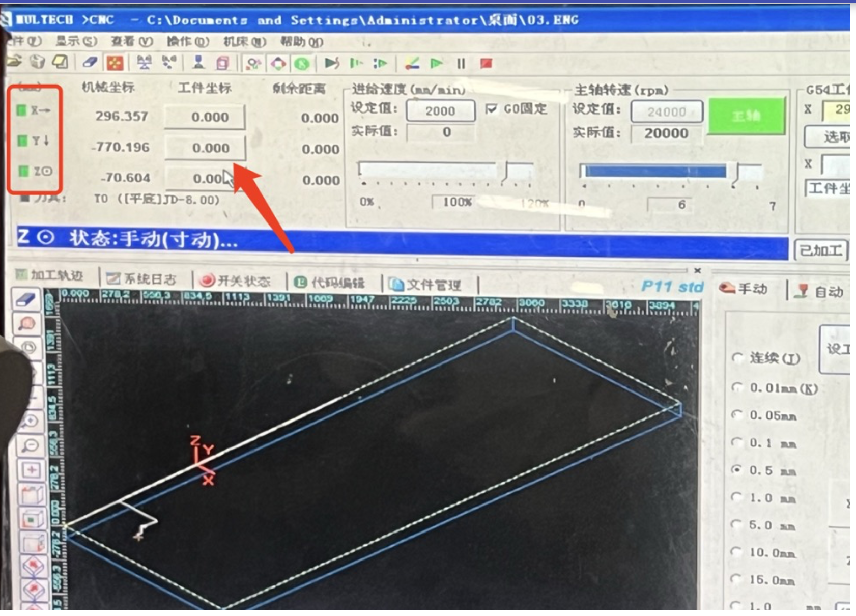The width and height of the screenshot is (856, 616).
Task: Click Y workpiece coordinate 0.000 button
Action: pyautogui.click(x=205, y=148)
